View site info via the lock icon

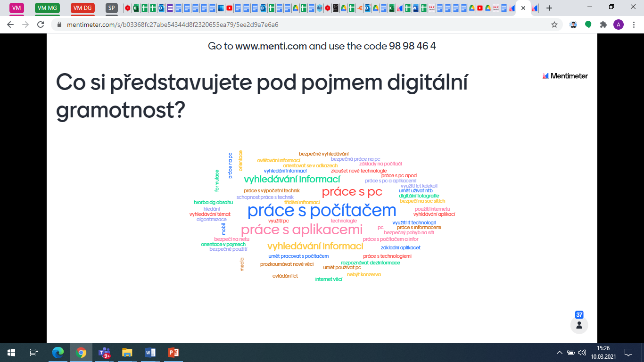click(x=59, y=25)
